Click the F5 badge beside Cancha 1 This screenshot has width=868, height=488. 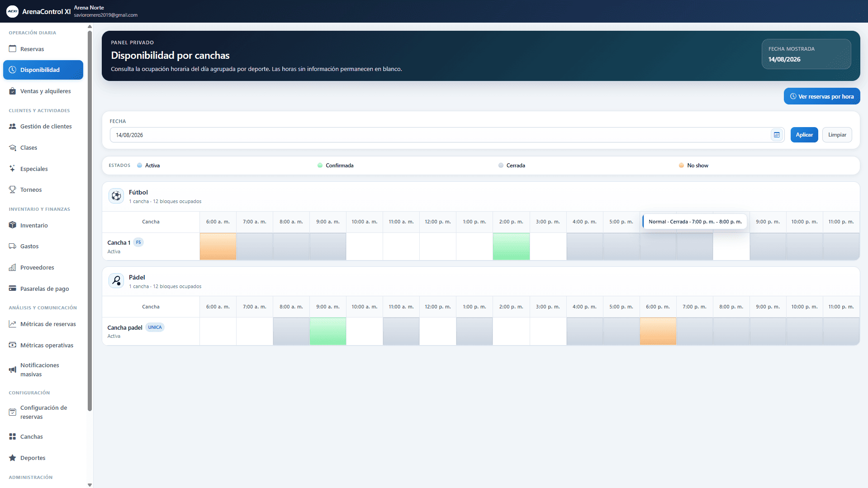click(138, 242)
